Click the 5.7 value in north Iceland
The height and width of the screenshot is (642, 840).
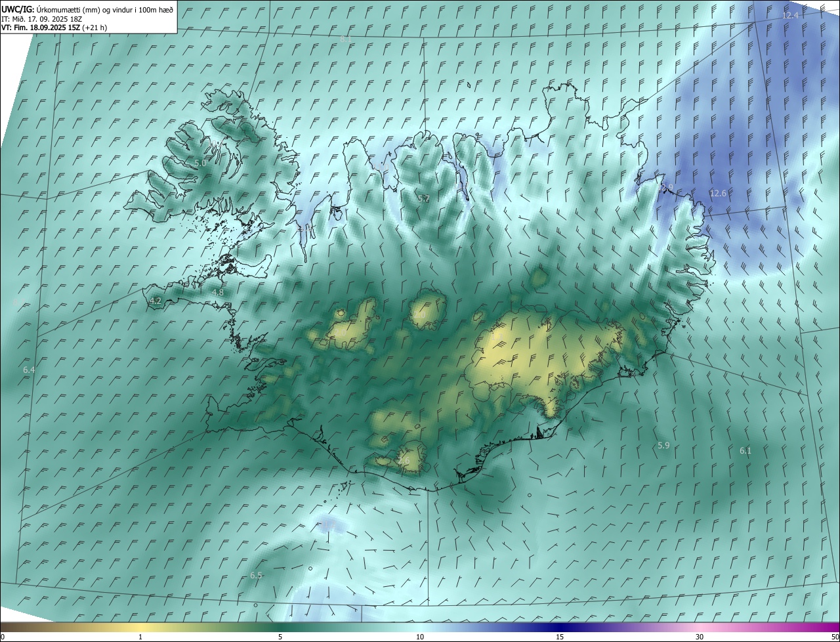(424, 198)
